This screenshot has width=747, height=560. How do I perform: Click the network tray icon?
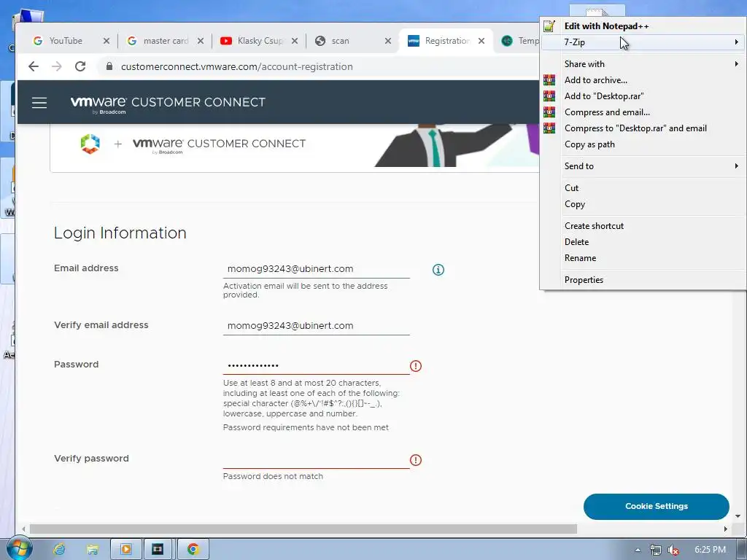point(656,550)
